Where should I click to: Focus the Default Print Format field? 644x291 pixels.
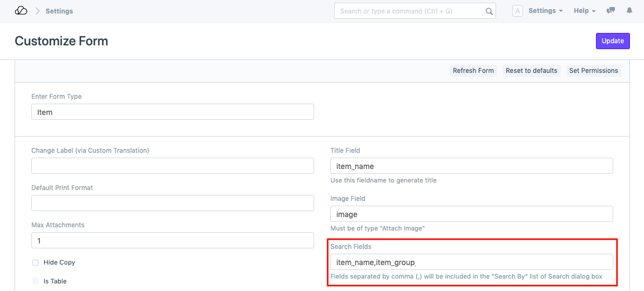172,203
